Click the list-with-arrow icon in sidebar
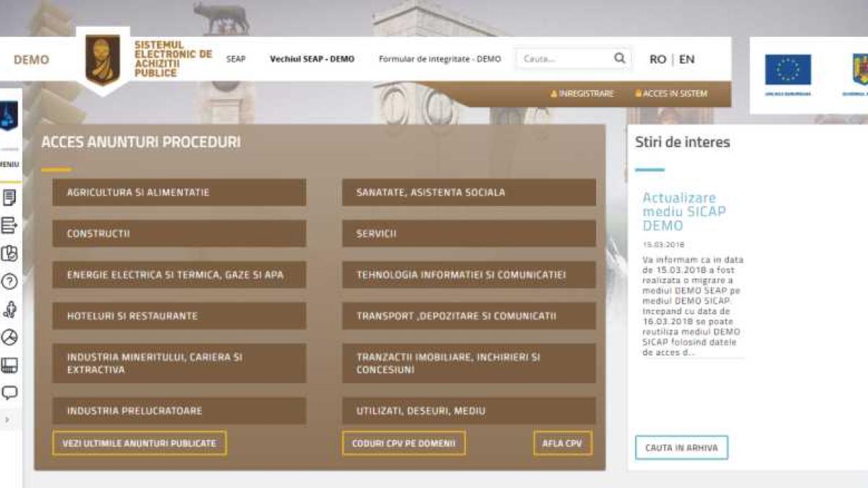 [9, 226]
